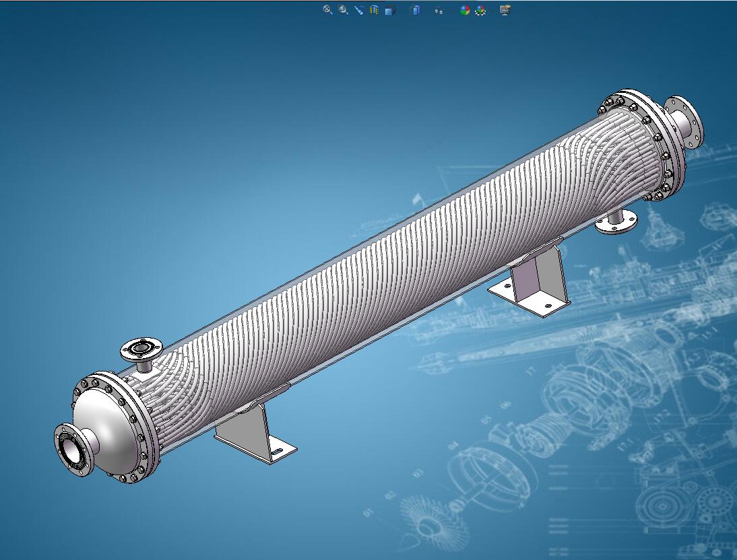Open the material appearance sphere icon
The width and height of the screenshot is (737, 560).
pos(480,10)
